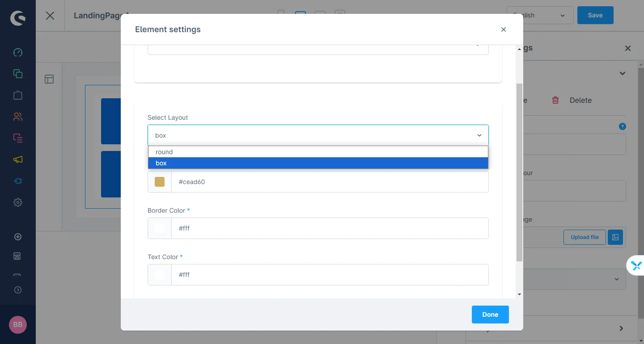The height and width of the screenshot is (344, 644).
Task: Select the "round" layout option
Action: coord(318,152)
